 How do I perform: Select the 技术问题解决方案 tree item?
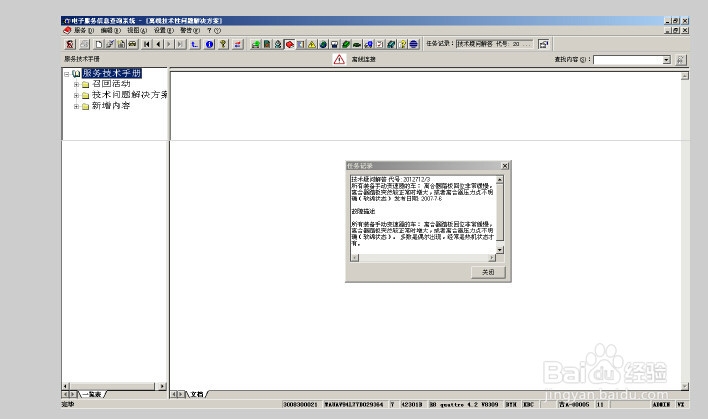130,95
